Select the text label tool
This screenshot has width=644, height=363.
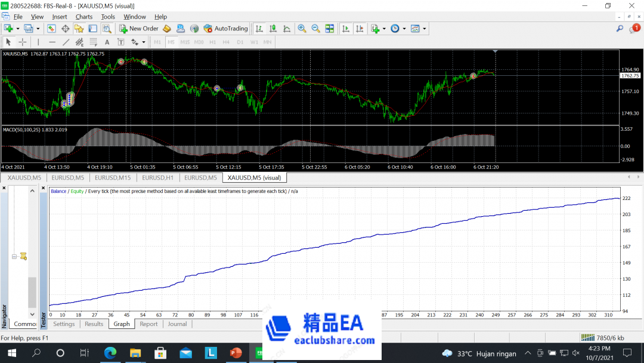(120, 42)
